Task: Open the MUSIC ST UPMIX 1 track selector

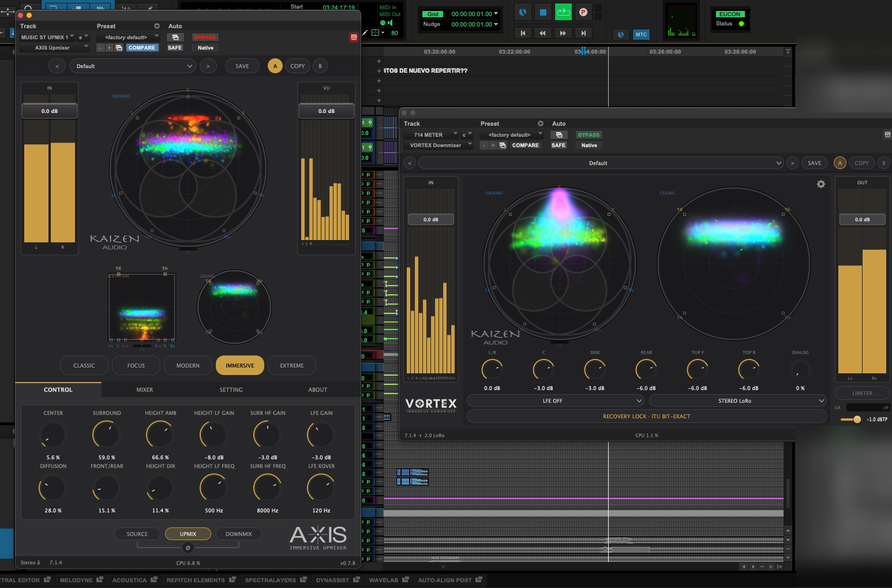Action: tap(47, 37)
